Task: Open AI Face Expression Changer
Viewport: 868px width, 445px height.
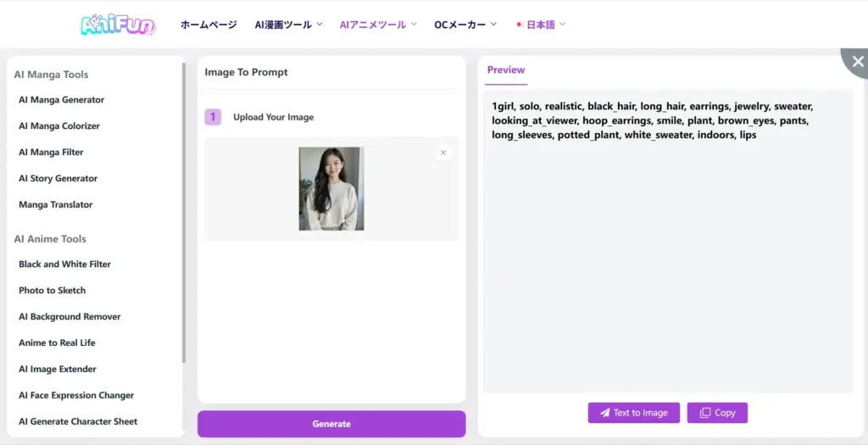Action: tap(76, 395)
